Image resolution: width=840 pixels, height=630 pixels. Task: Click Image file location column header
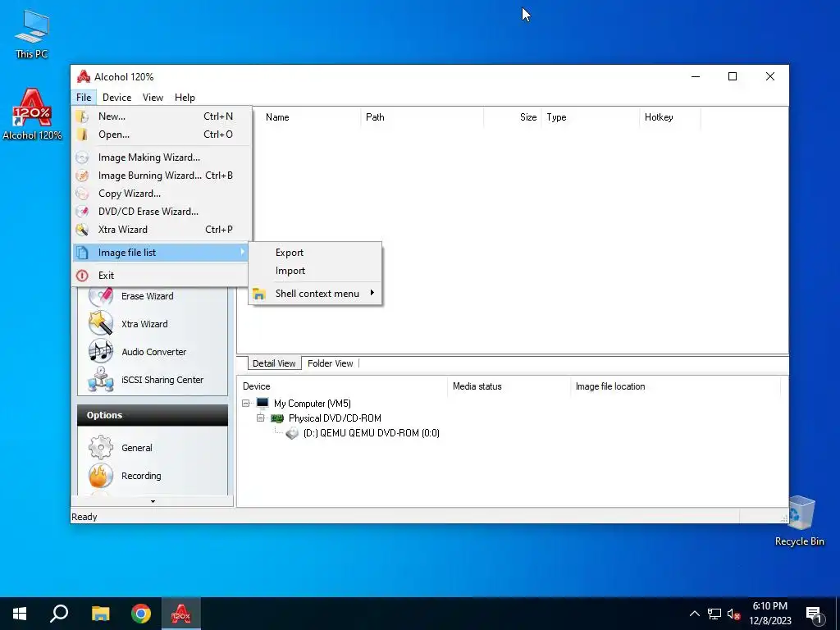[x=676, y=386]
